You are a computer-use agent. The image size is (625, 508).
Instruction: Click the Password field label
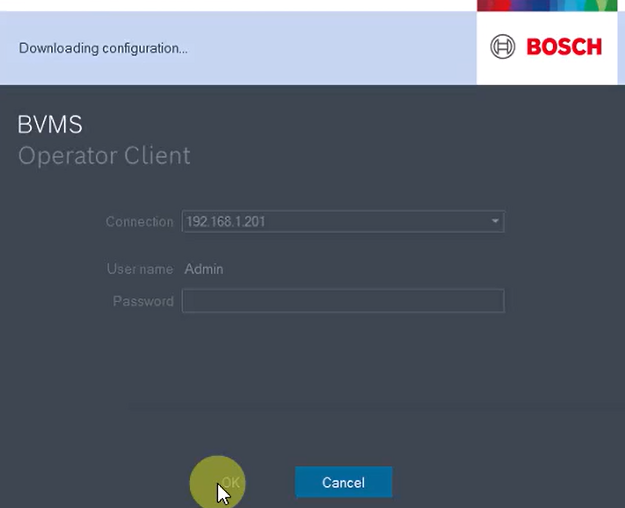[x=143, y=301]
